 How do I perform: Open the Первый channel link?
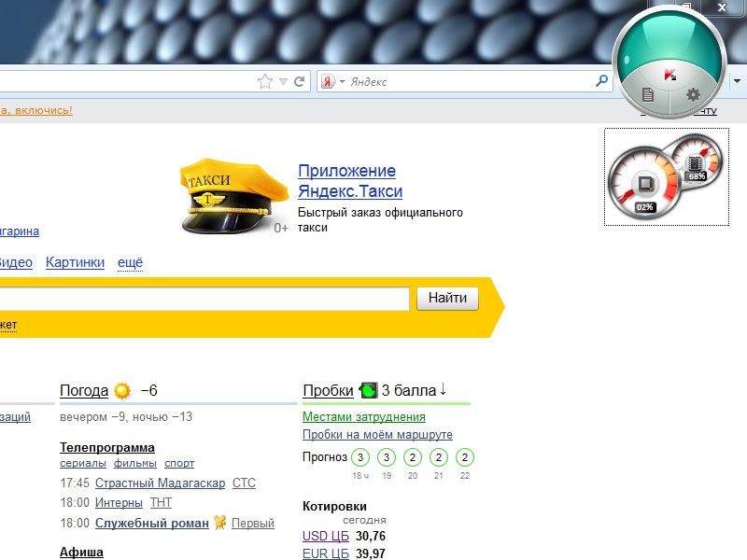253,523
